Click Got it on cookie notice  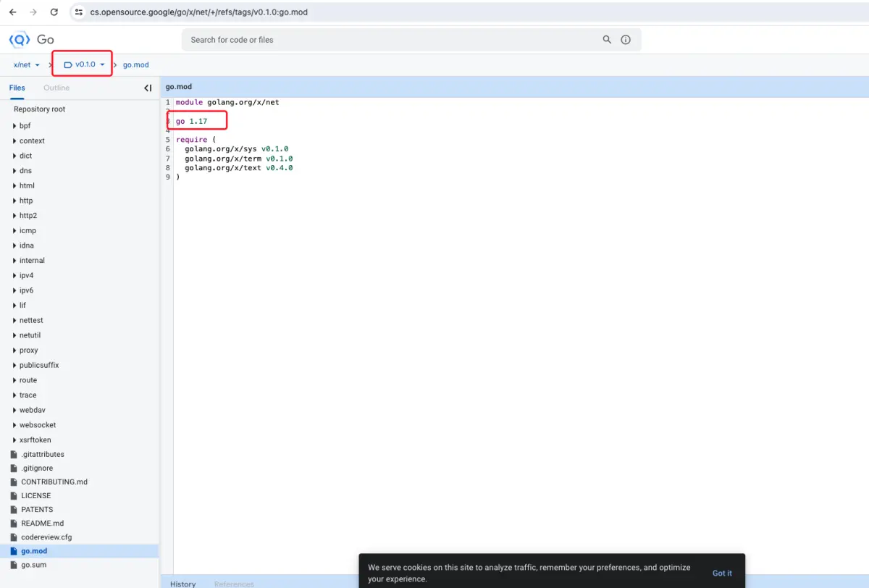(x=722, y=573)
